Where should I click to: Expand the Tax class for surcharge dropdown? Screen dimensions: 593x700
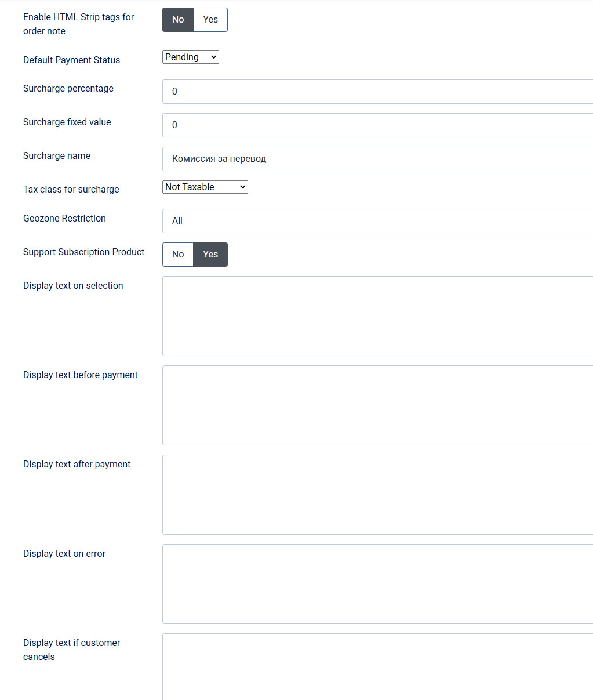click(x=205, y=187)
